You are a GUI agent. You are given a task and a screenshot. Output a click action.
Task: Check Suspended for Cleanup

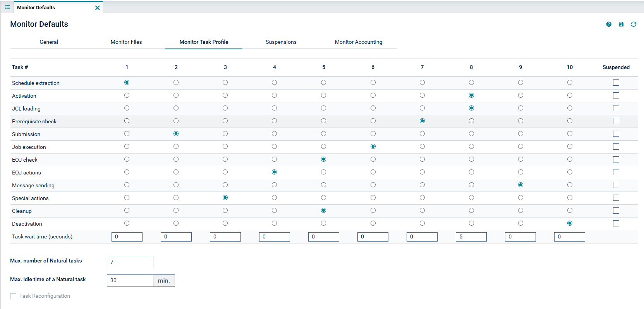point(616,211)
